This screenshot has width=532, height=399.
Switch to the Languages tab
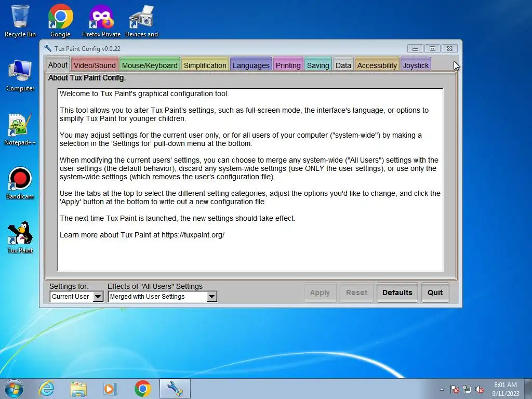point(251,65)
